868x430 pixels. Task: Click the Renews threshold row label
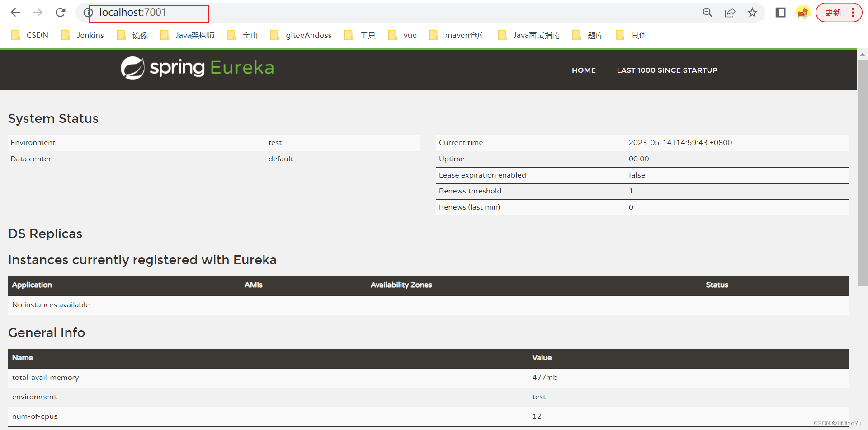470,191
